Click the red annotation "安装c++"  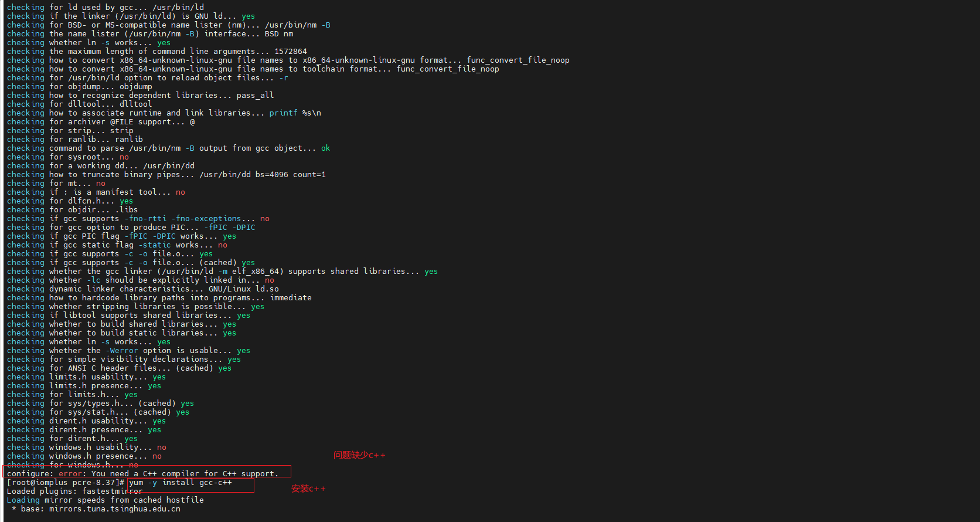pyautogui.click(x=308, y=489)
